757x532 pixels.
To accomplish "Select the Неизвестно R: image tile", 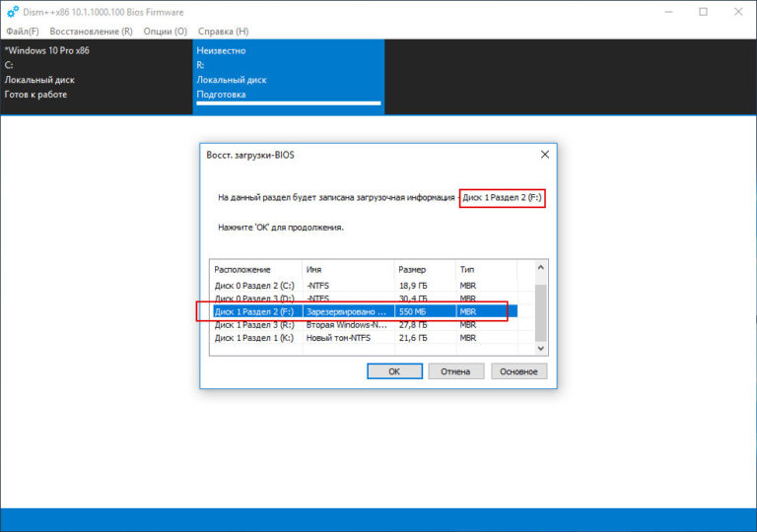I will [288, 72].
